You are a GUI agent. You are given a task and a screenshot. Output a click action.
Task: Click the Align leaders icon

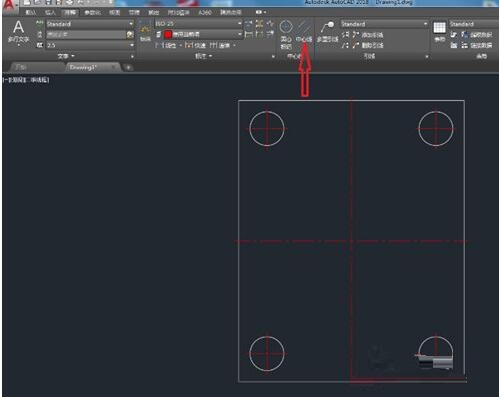pos(345,35)
